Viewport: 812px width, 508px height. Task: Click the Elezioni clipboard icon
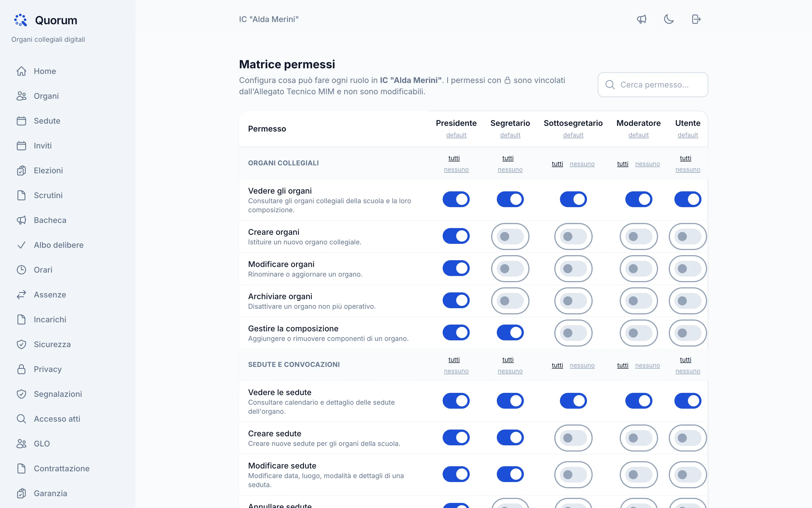tap(21, 171)
